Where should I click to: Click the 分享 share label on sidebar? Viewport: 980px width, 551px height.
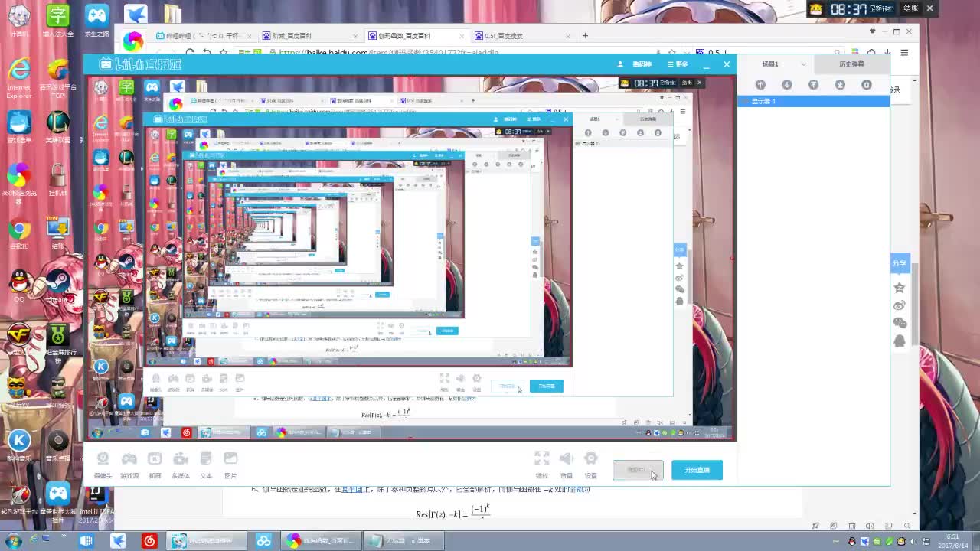point(900,263)
